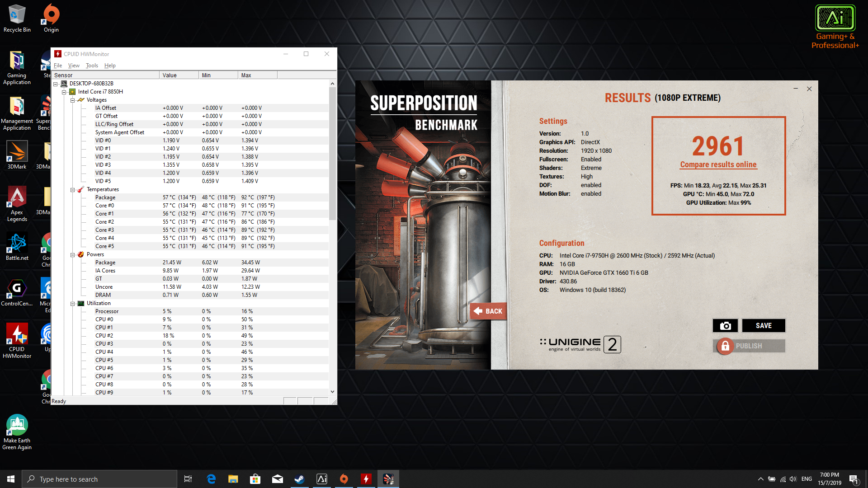Click the SAVE button in results
This screenshot has width=868, height=488.
click(764, 325)
